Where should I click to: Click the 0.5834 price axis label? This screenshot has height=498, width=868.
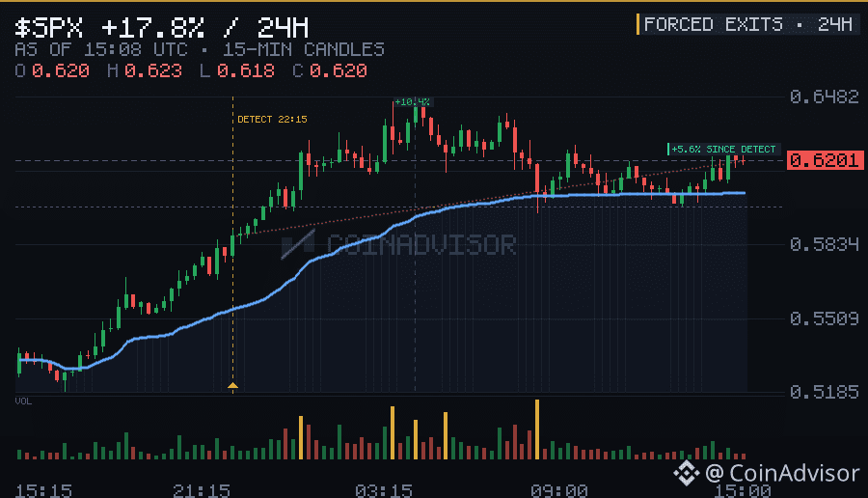pos(825,244)
